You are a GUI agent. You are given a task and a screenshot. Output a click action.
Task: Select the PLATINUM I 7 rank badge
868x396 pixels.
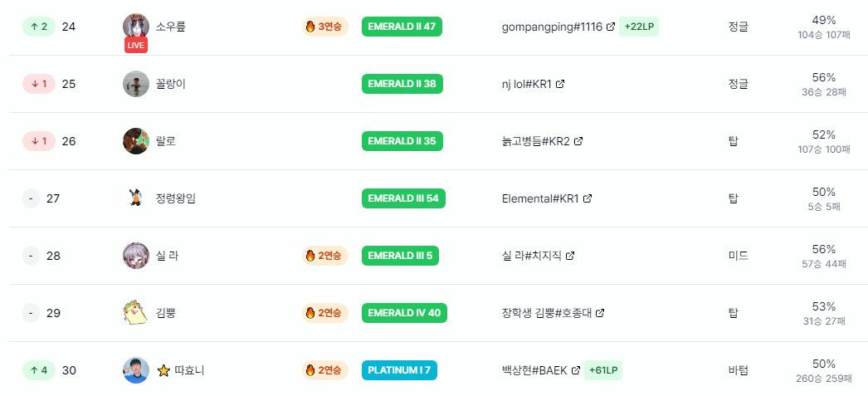coord(399,370)
